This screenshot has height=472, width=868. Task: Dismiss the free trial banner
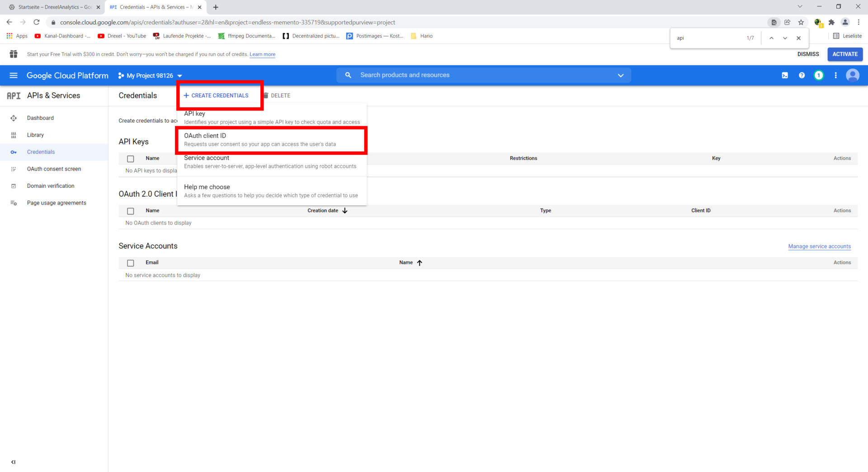tap(808, 54)
